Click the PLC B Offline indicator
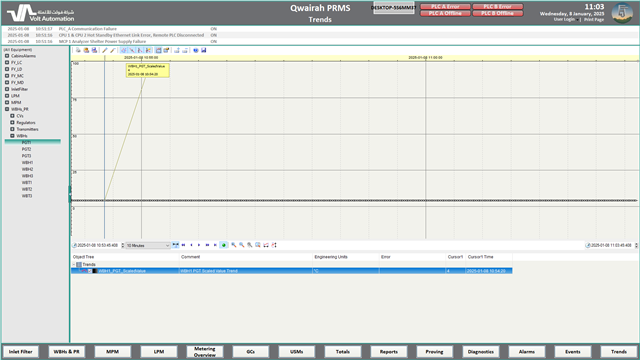Viewport: 640px width, 360px height. point(498,13)
